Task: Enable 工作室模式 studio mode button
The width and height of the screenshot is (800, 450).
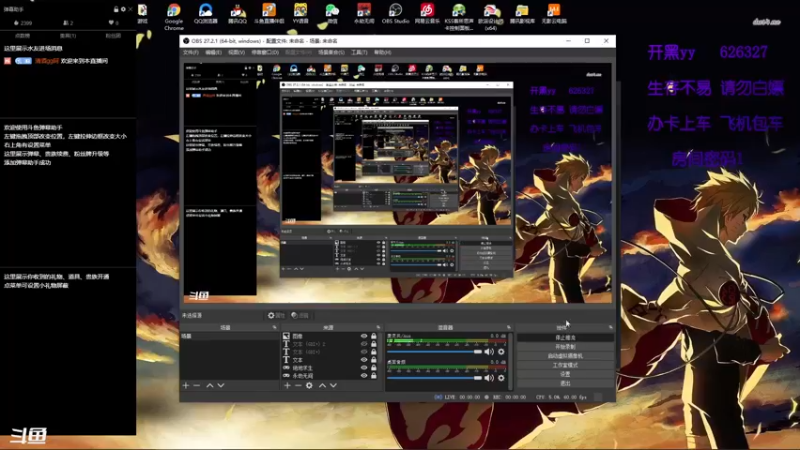Action: point(565,365)
